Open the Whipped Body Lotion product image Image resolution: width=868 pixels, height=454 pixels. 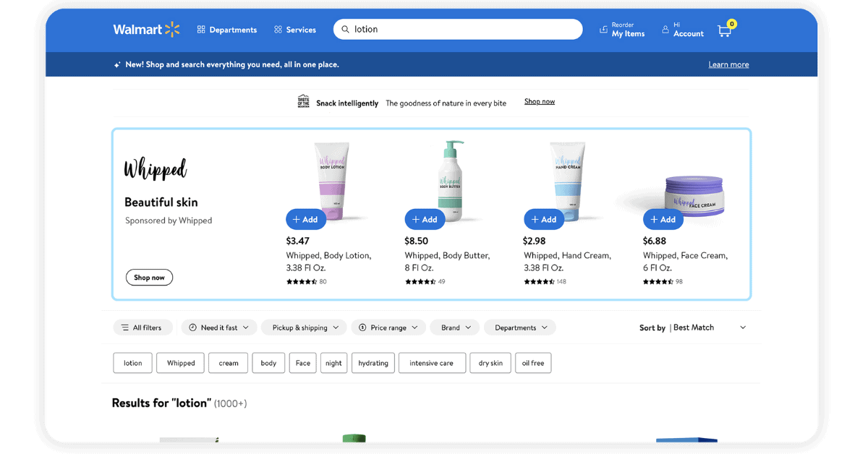tap(332, 181)
